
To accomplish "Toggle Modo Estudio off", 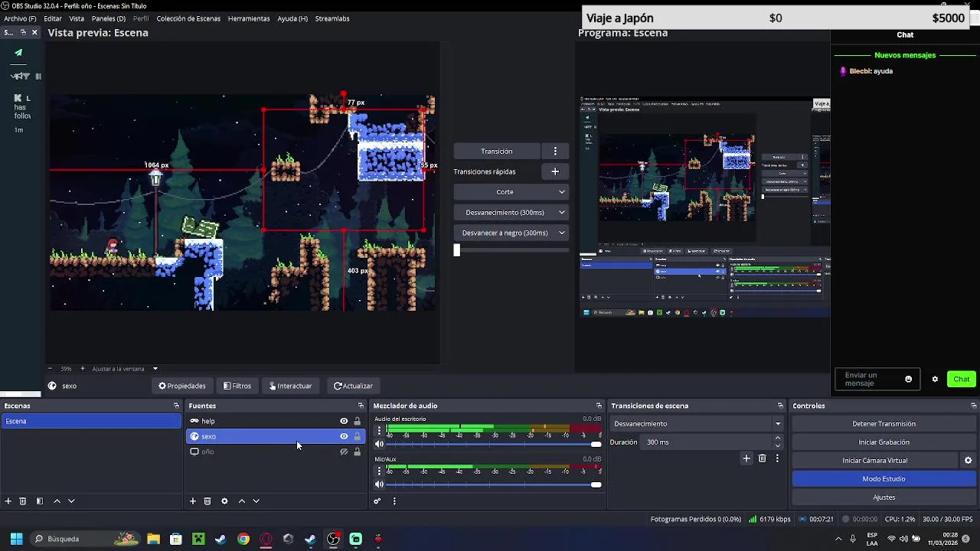I will [x=884, y=479].
